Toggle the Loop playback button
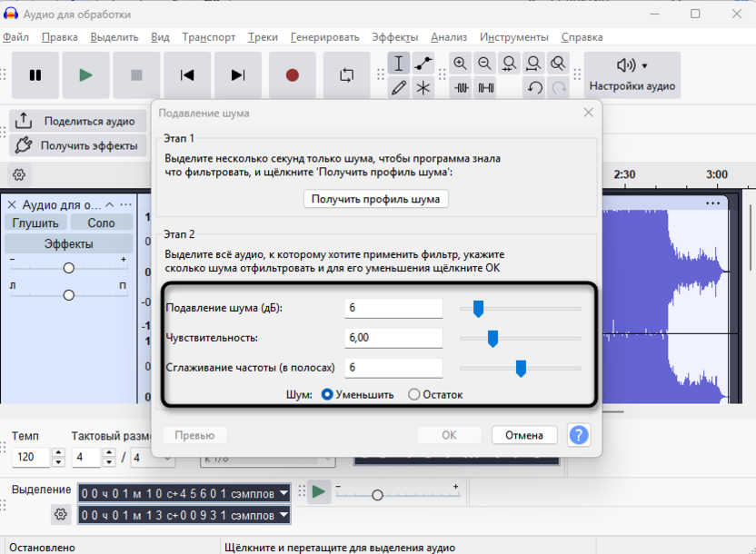The width and height of the screenshot is (756, 554). (x=347, y=75)
